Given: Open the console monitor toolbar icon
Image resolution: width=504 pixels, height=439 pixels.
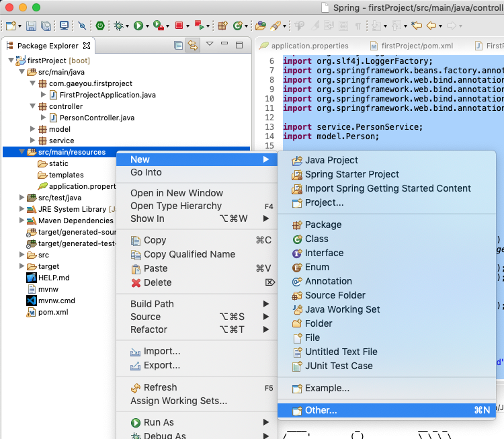Looking at the screenshot, I should 65,26.
